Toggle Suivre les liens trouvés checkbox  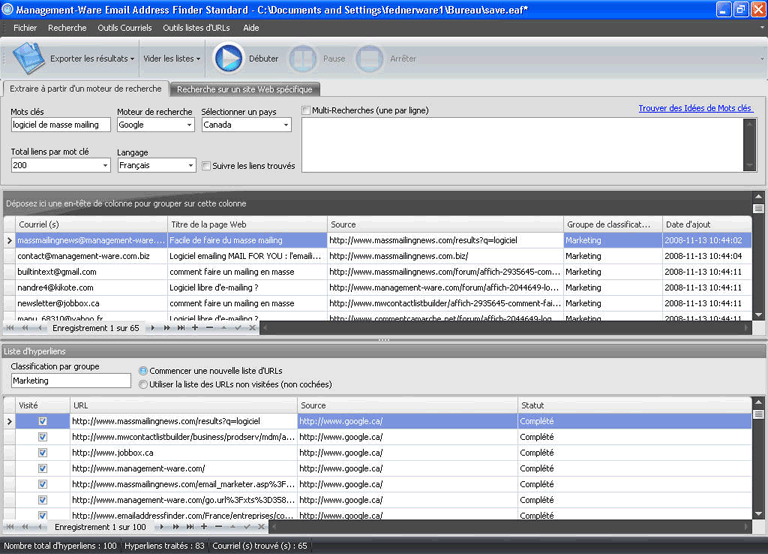pyautogui.click(x=206, y=166)
